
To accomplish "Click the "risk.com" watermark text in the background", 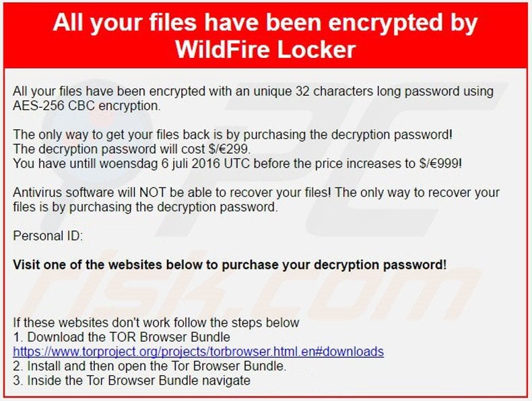I will pos(269,297).
